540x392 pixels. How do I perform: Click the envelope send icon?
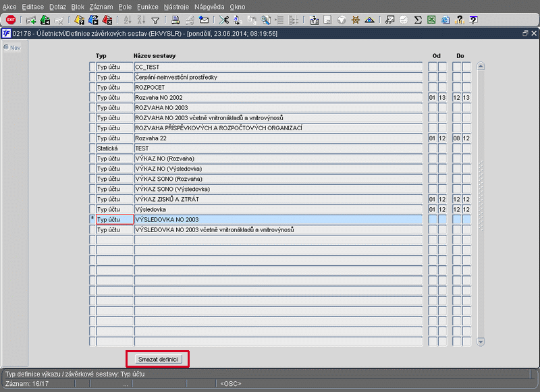pyautogui.click(x=204, y=20)
